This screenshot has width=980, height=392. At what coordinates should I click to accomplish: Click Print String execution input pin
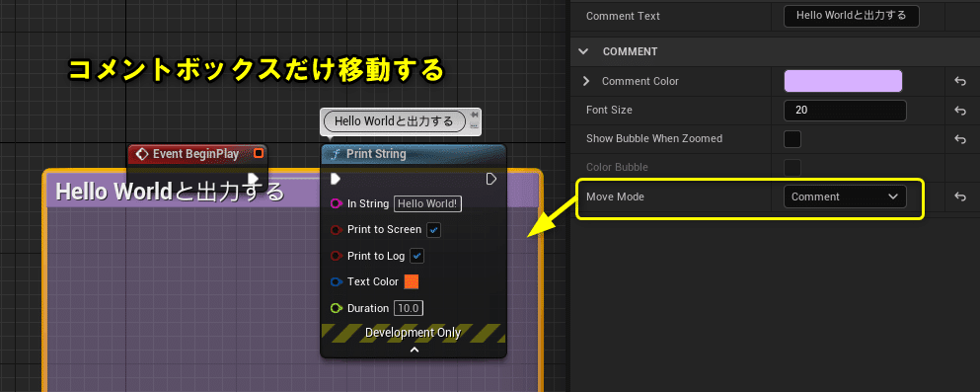335,180
